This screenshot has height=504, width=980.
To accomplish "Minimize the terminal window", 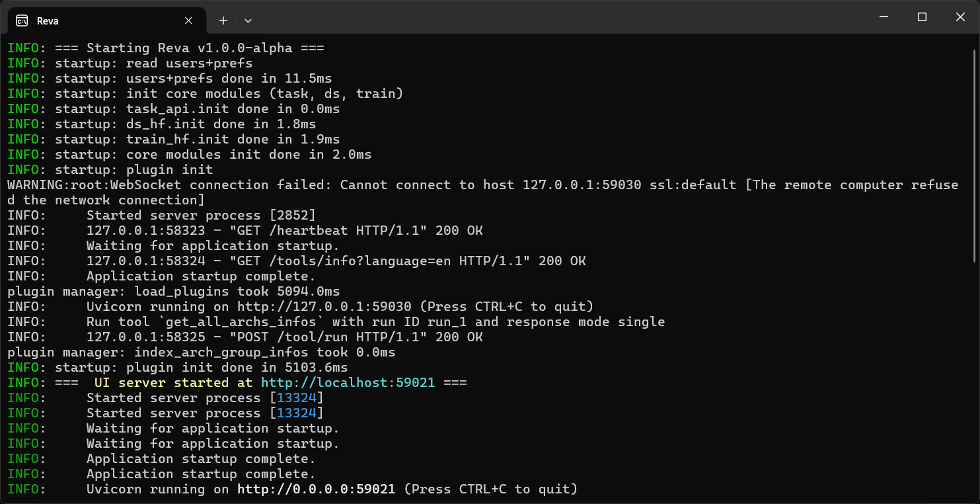I will tap(884, 17).
